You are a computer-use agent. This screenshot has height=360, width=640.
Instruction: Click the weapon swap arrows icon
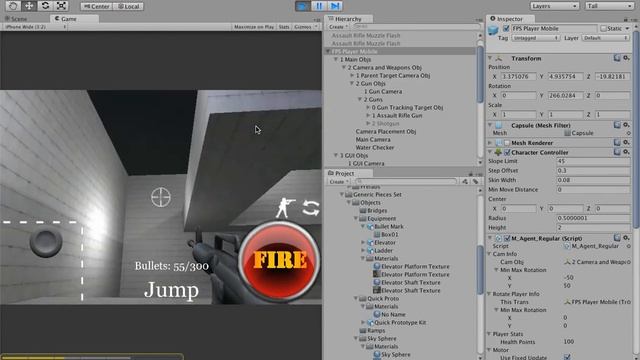pyautogui.click(x=311, y=208)
